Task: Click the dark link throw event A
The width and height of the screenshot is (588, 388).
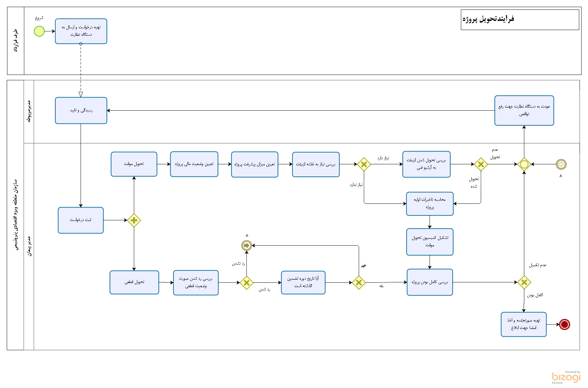Action: click(x=246, y=245)
